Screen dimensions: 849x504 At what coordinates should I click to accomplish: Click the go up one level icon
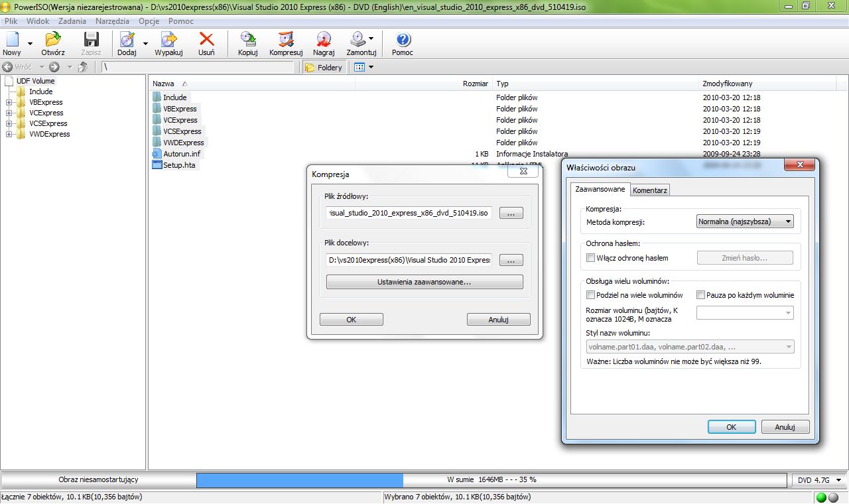83,67
